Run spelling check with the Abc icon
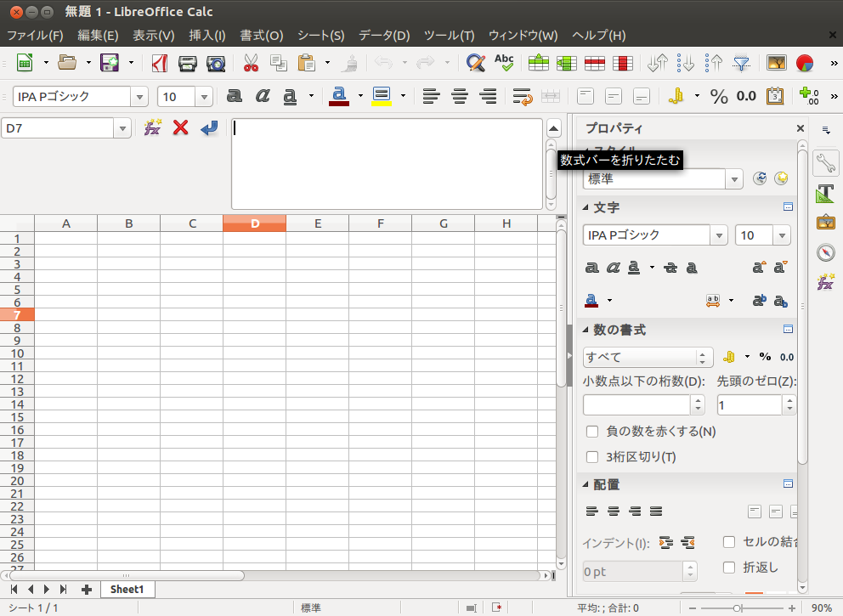Viewport: 843px width, 616px height. pyautogui.click(x=504, y=63)
